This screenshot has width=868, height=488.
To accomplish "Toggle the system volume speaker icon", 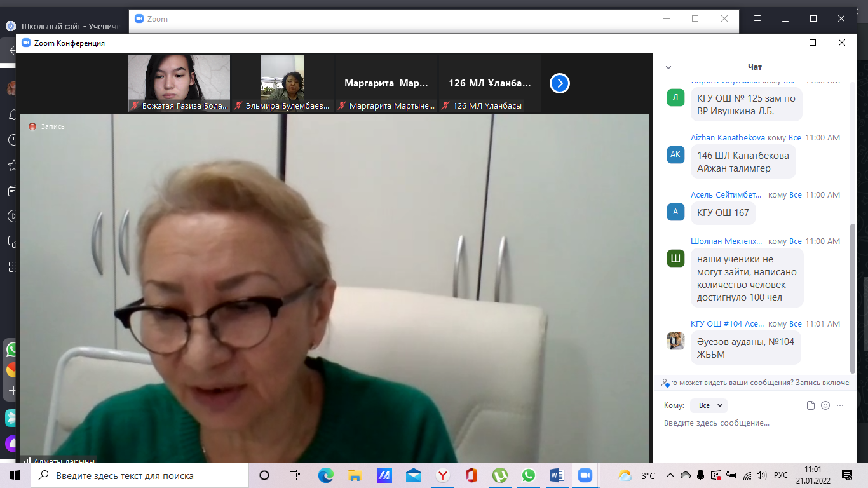I will (x=763, y=475).
